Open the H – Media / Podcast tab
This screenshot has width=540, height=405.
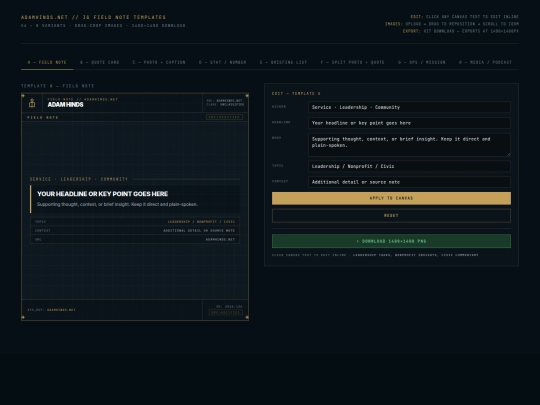485,62
